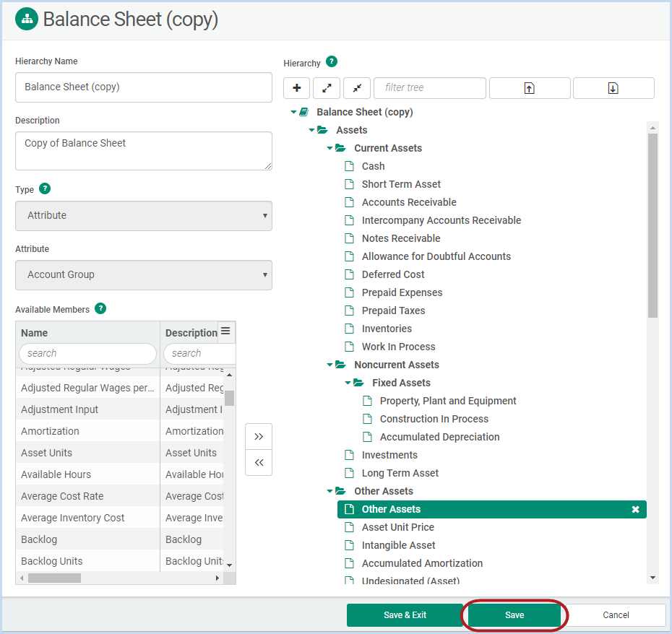Select Asset Units member row
The height and width of the screenshot is (634, 672).
pyautogui.click(x=119, y=453)
